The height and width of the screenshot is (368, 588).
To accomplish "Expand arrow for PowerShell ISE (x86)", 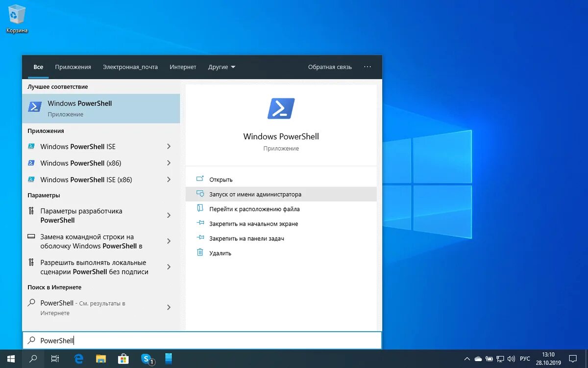I will [x=169, y=180].
